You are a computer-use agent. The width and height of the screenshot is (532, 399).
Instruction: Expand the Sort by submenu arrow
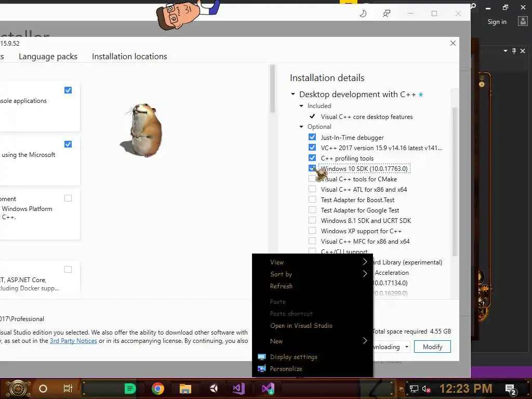[365, 273]
